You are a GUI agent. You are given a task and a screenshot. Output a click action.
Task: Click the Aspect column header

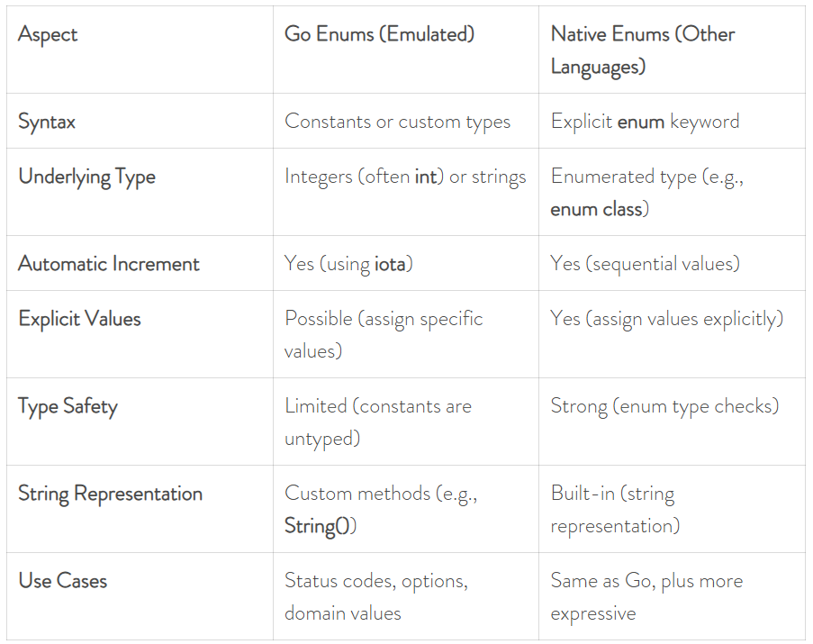[140, 50]
